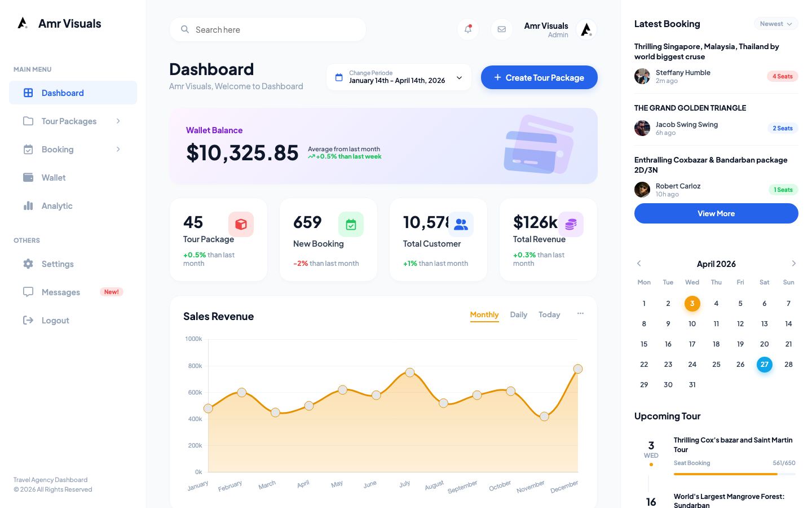The image size is (812, 508).
Task: Switch chart to Monthly tab
Action: tap(484, 315)
